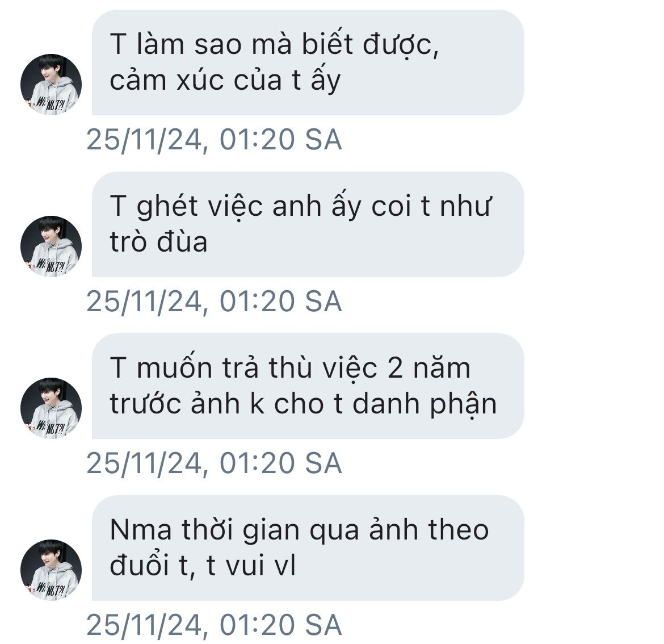
Task: View profile picture beside 'Nma thời gian' message
Action: point(51,570)
